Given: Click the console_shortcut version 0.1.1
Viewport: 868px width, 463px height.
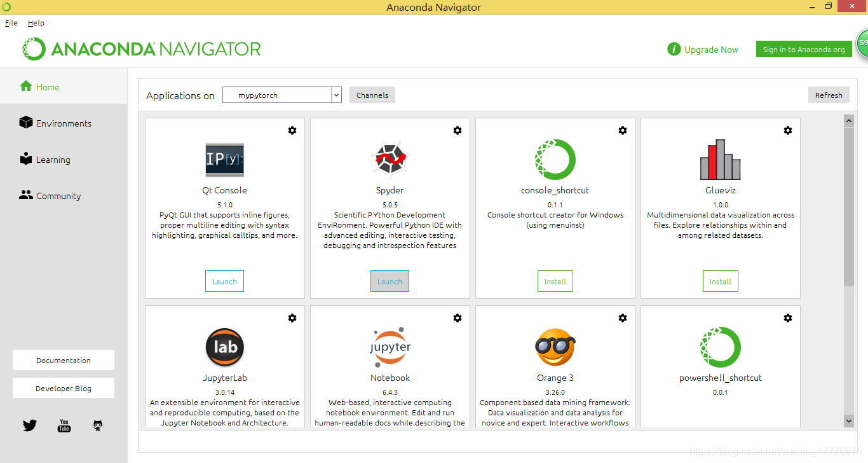Looking at the screenshot, I should tap(555, 205).
